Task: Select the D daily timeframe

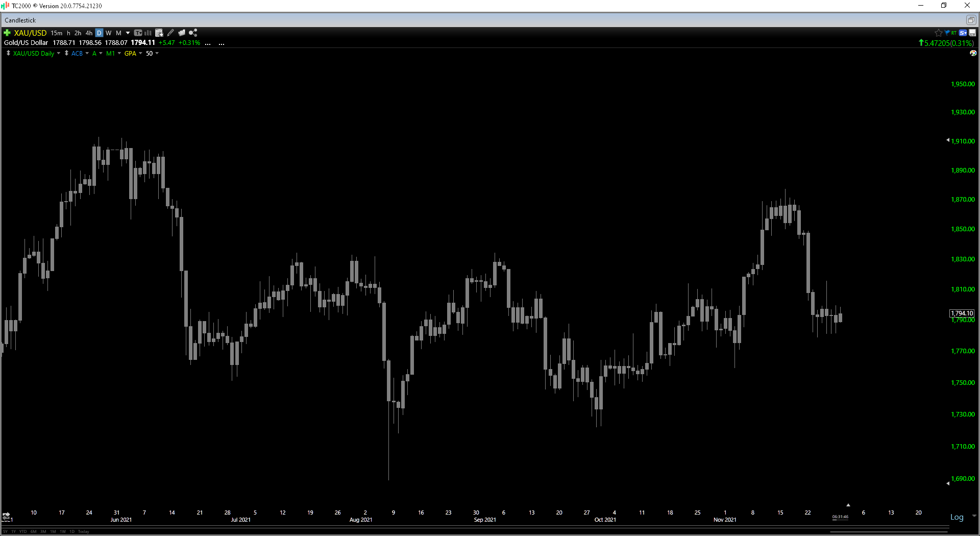Action: point(99,33)
